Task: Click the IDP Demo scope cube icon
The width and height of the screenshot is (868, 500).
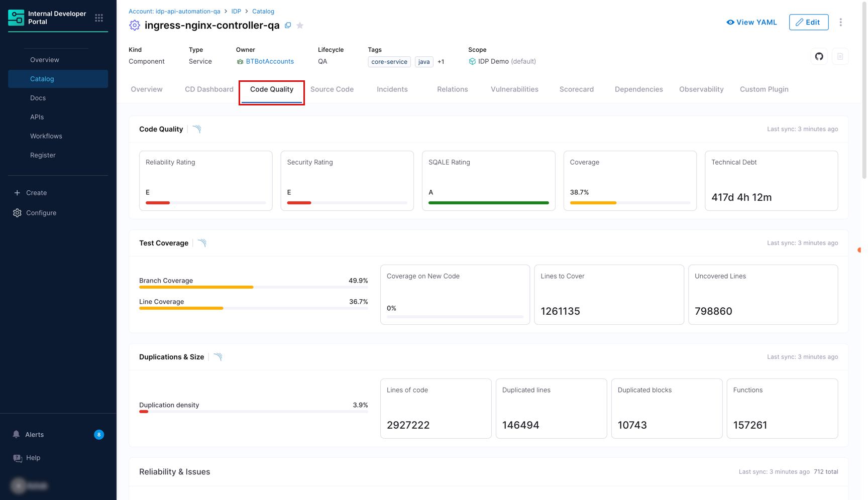Action: [472, 61]
